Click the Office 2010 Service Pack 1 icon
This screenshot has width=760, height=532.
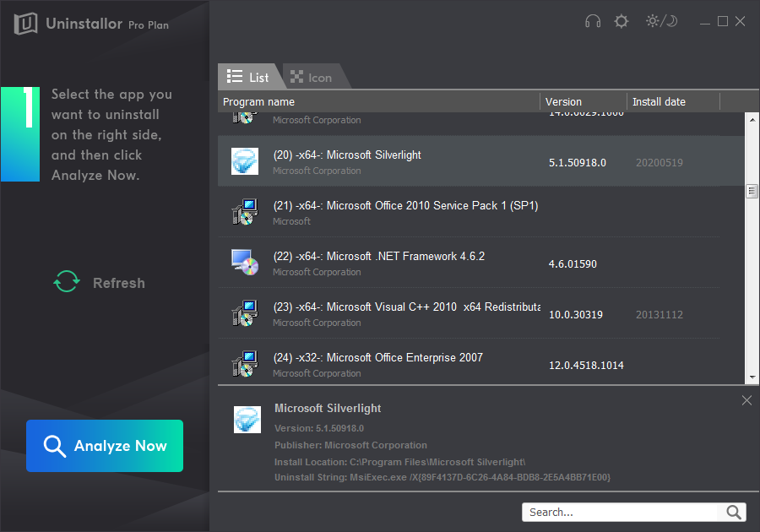pos(245,212)
